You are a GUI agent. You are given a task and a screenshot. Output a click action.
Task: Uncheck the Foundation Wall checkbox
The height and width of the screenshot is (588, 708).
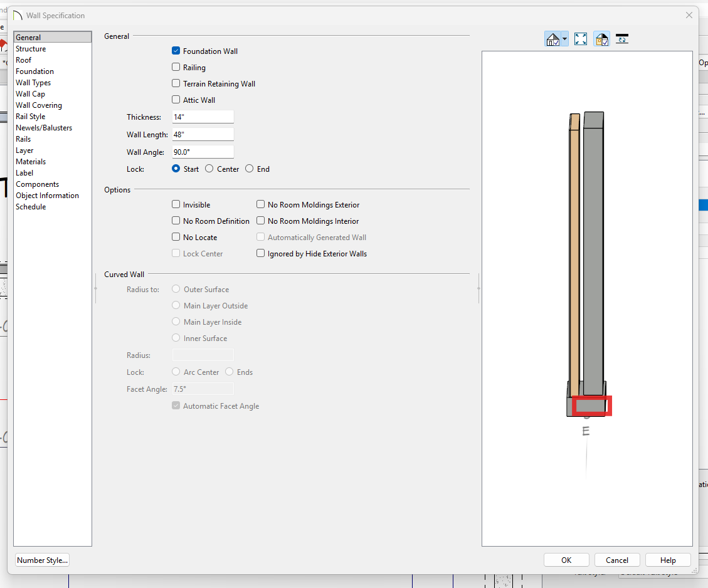[176, 51]
